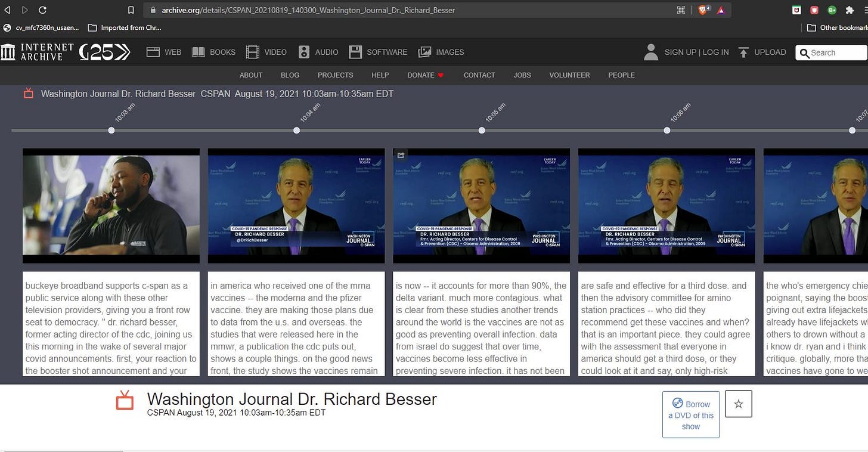Image resolution: width=868 pixels, height=452 pixels.
Task: Click the large red TV icon by page title
Action: 125,400
